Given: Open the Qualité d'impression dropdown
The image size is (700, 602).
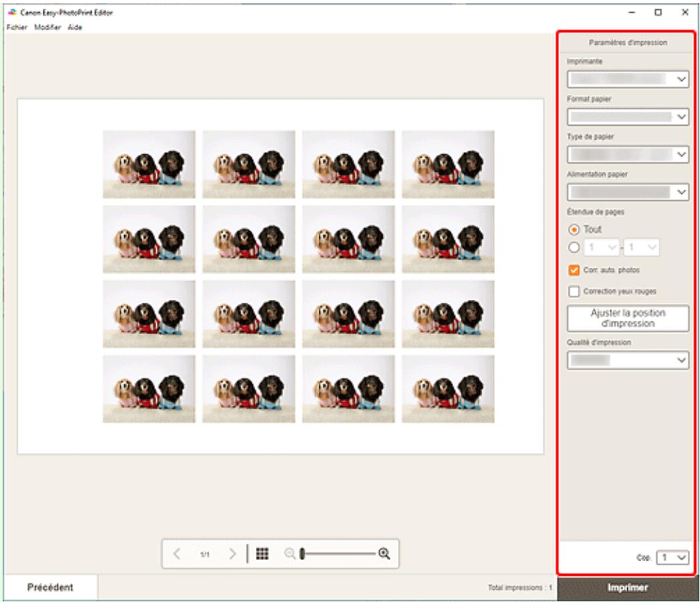Looking at the screenshot, I should click(x=628, y=360).
